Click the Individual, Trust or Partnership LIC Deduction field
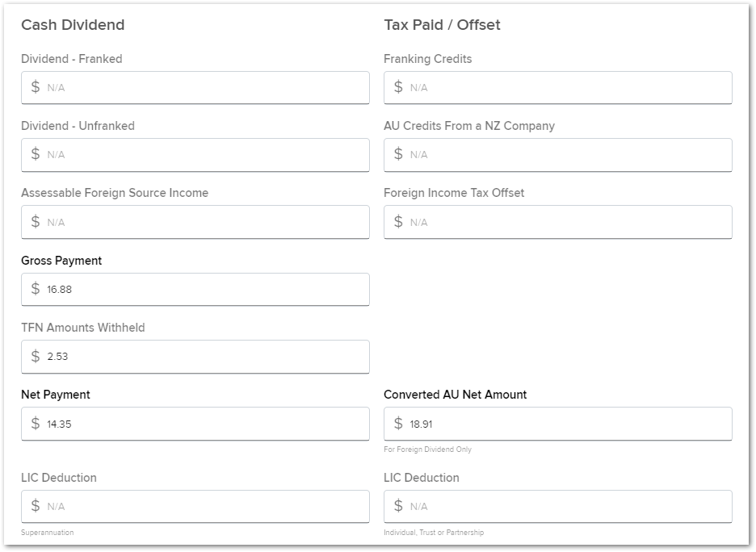 click(x=558, y=507)
